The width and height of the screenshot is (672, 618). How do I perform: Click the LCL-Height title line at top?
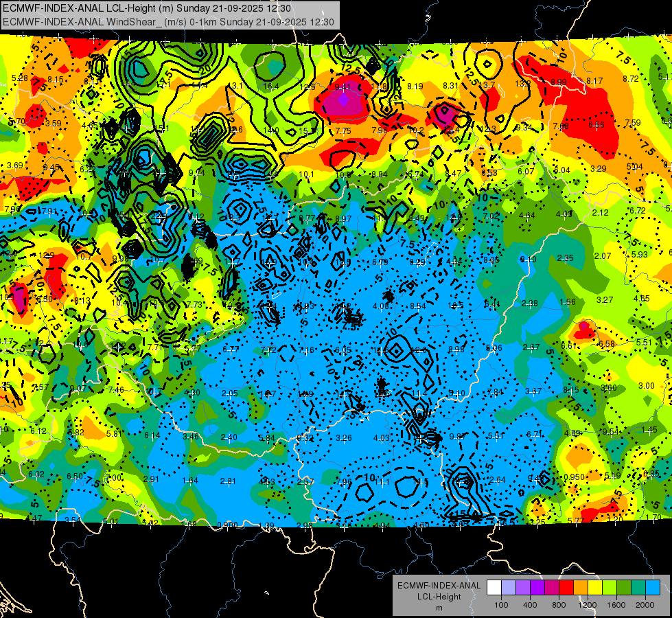tap(147, 8)
